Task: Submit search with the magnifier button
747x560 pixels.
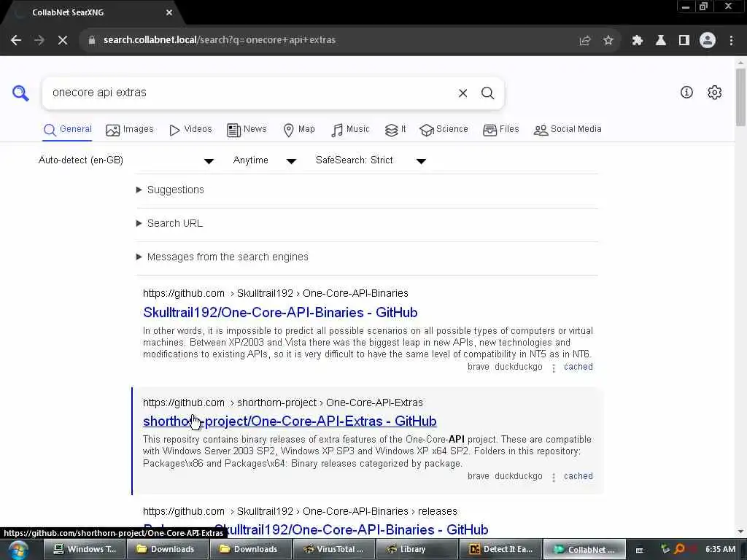Action: [x=487, y=93]
